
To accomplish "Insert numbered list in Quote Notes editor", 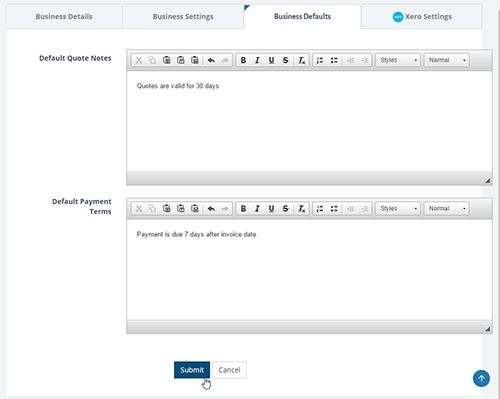I will [320, 60].
